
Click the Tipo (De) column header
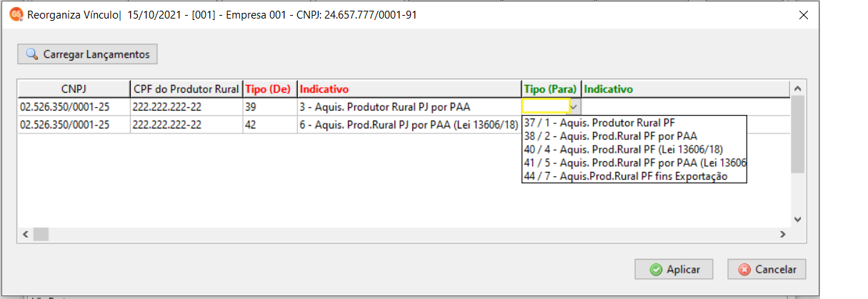tap(270, 89)
